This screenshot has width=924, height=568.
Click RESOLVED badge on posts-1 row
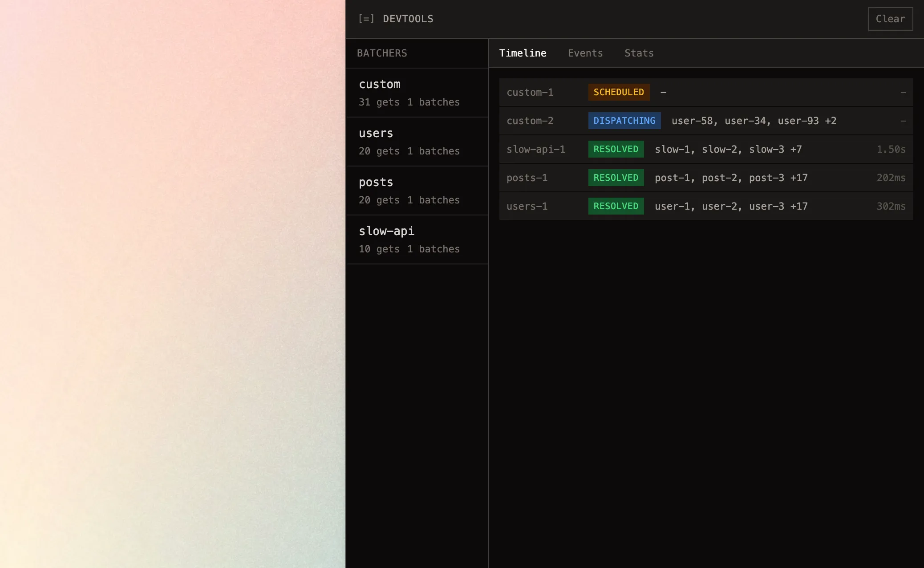(x=616, y=178)
